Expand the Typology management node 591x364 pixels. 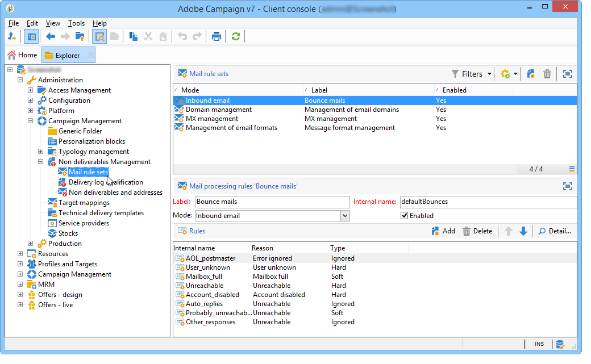click(x=41, y=152)
